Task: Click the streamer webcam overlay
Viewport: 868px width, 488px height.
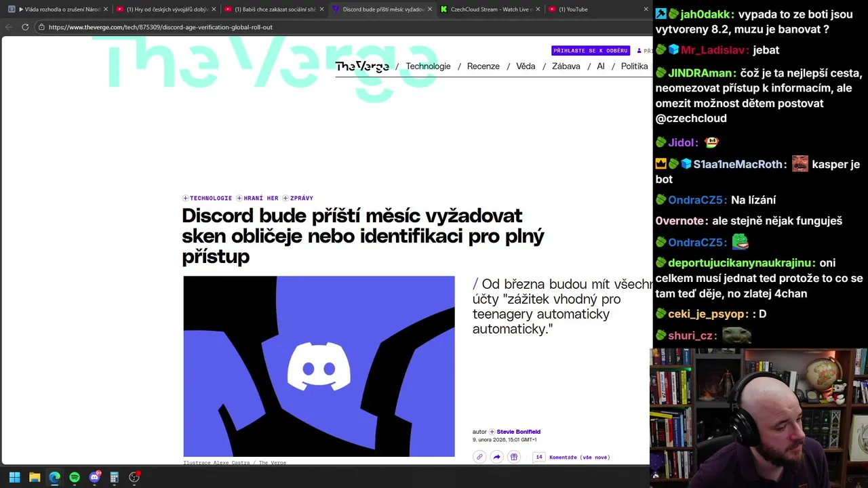Action: coord(759,418)
